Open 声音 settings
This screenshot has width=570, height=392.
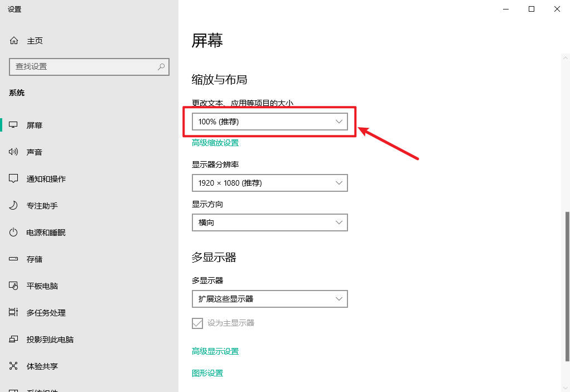[x=35, y=152]
